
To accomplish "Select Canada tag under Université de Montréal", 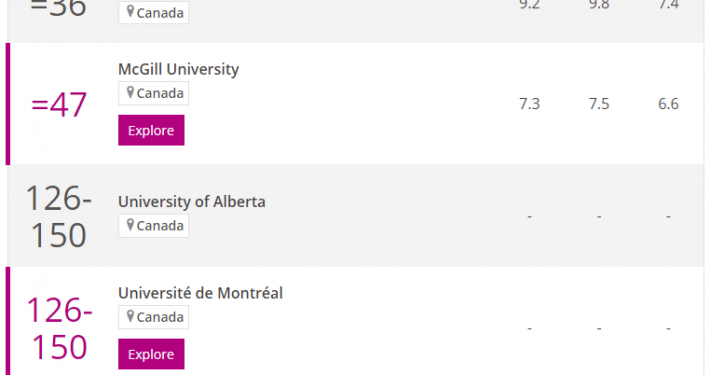I will coord(154,317).
